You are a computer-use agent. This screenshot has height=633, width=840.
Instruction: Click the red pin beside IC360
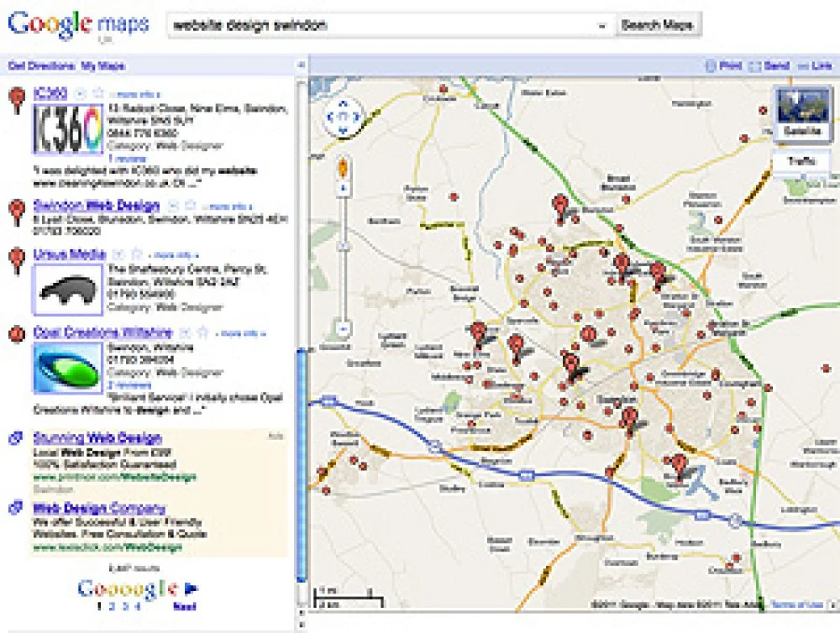(16, 101)
